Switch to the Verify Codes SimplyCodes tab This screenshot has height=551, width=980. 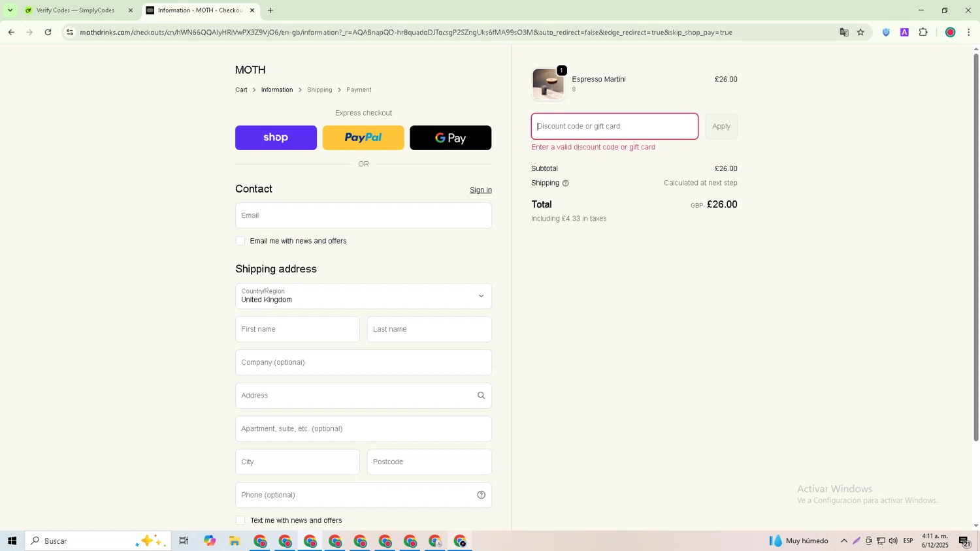75,10
